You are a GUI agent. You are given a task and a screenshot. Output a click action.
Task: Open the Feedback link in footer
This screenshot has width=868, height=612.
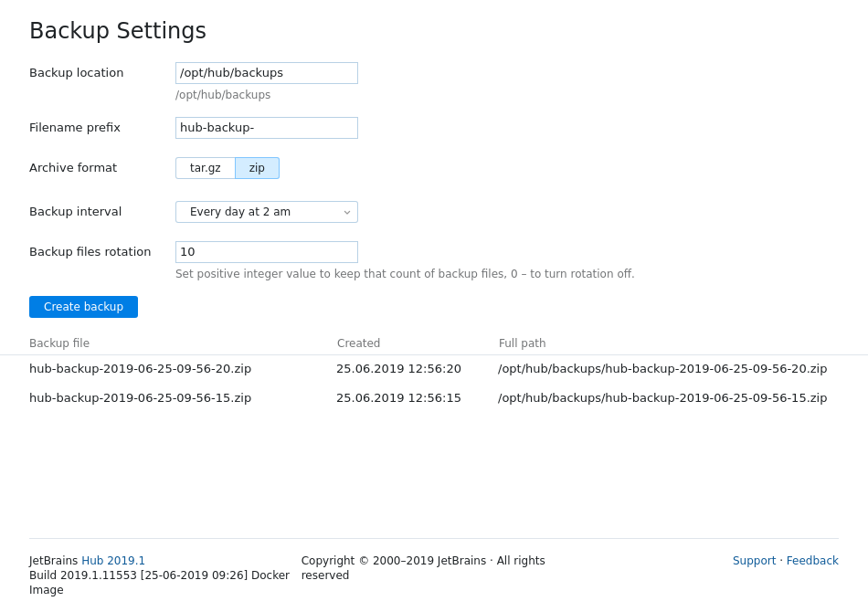click(x=812, y=561)
